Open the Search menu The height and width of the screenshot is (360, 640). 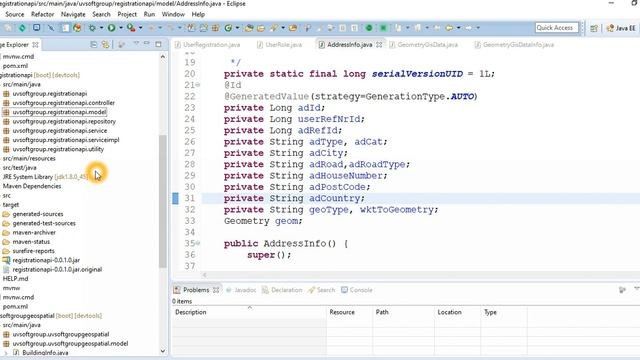coord(101,14)
